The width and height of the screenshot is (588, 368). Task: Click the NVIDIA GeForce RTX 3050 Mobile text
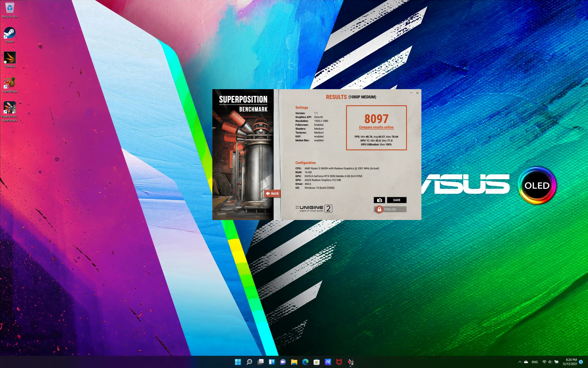pyautogui.click(x=333, y=176)
